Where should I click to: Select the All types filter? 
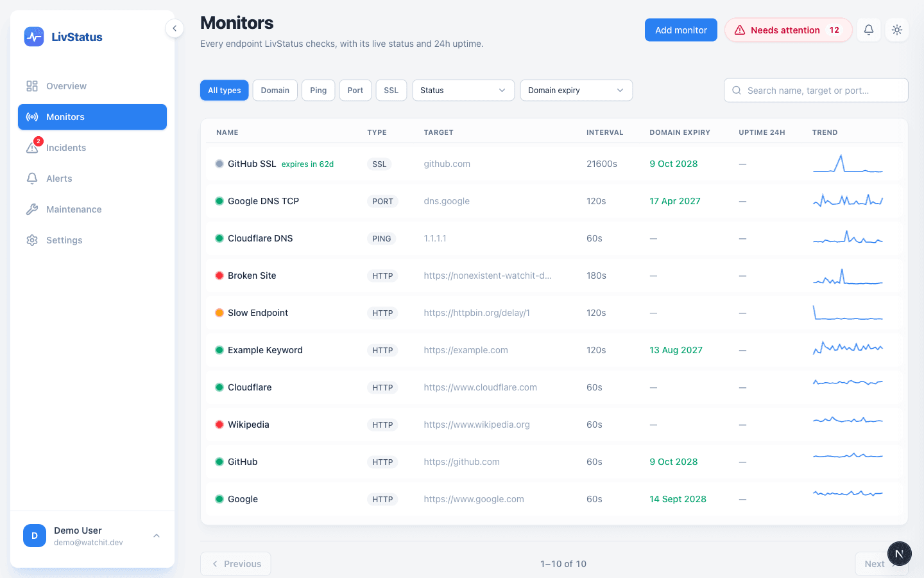pos(225,91)
